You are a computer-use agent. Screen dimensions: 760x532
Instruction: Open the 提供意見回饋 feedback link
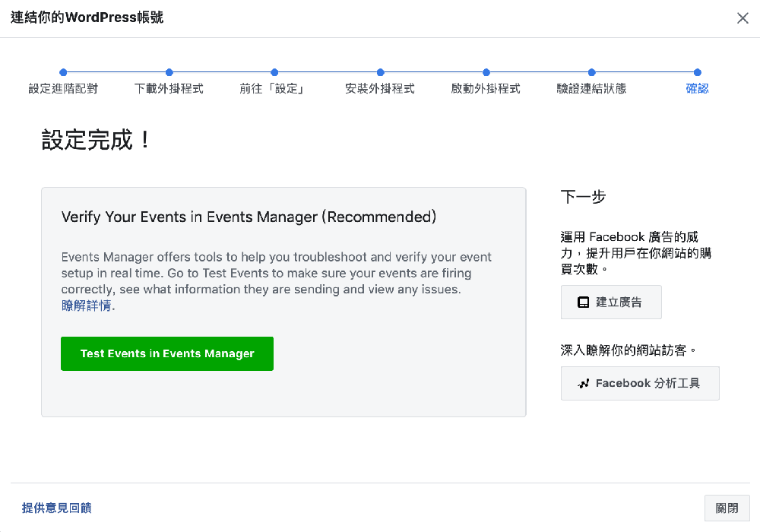coord(57,508)
